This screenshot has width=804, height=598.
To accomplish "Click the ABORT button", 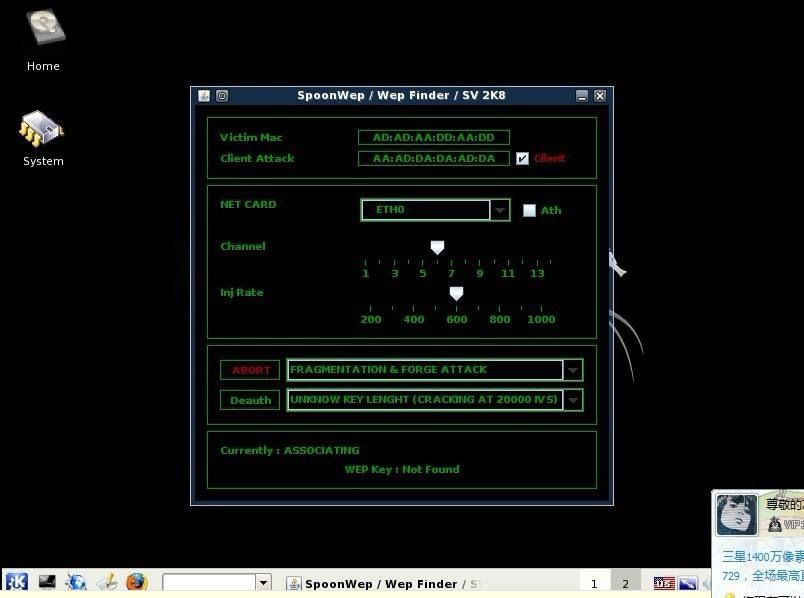I will click(250, 370).
